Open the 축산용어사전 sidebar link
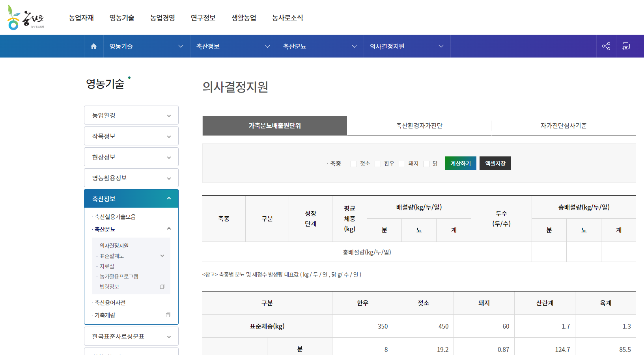 110,303
